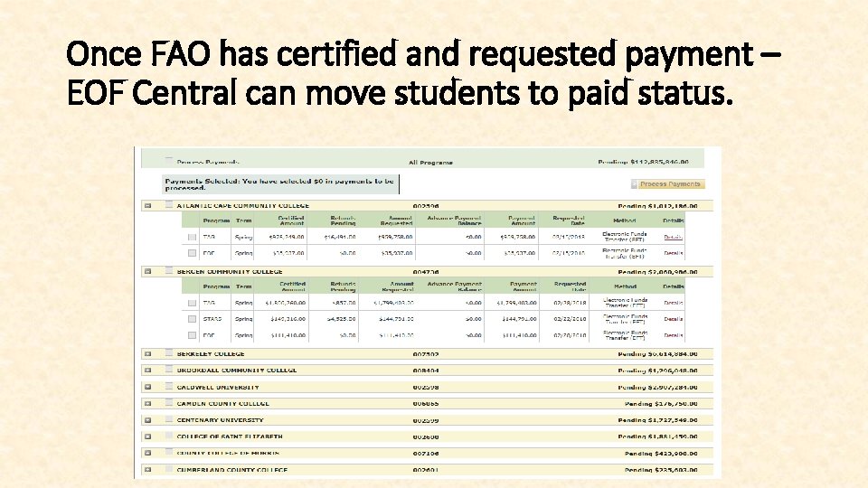
Task: Tick the select-all checkbox beside Process Payments header
Action: tap(168, 161)
